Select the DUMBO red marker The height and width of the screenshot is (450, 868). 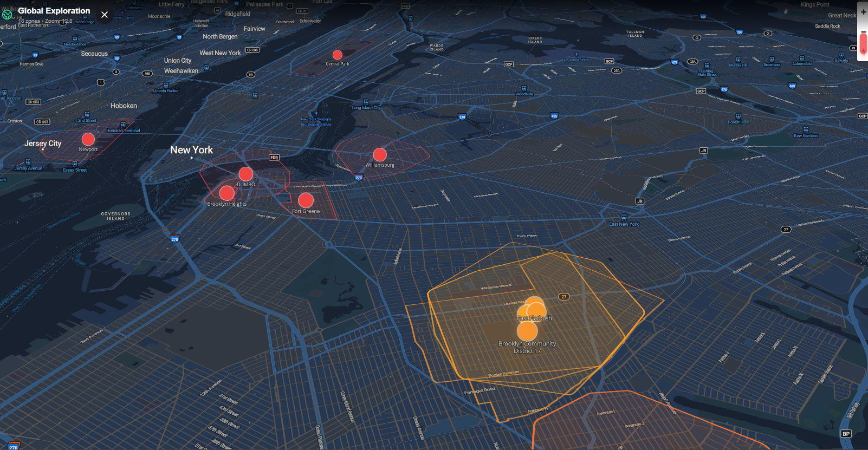246,174
